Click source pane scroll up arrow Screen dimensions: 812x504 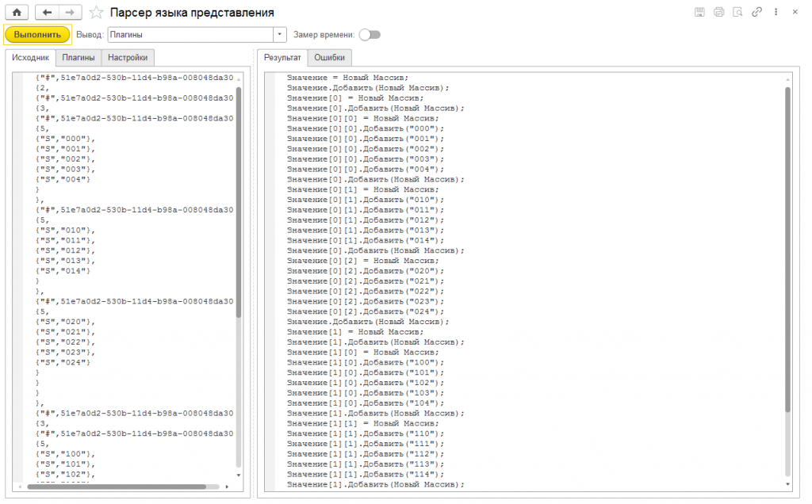[x=239, y=79]
